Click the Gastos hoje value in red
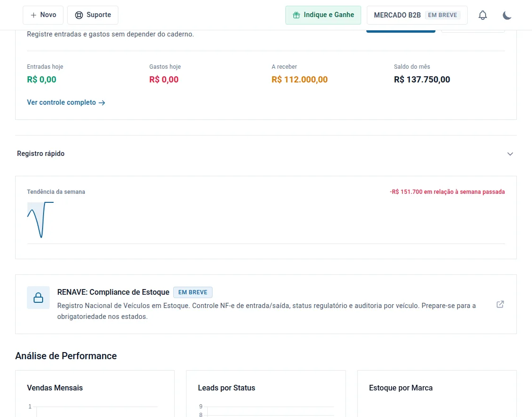 point(164,80)
